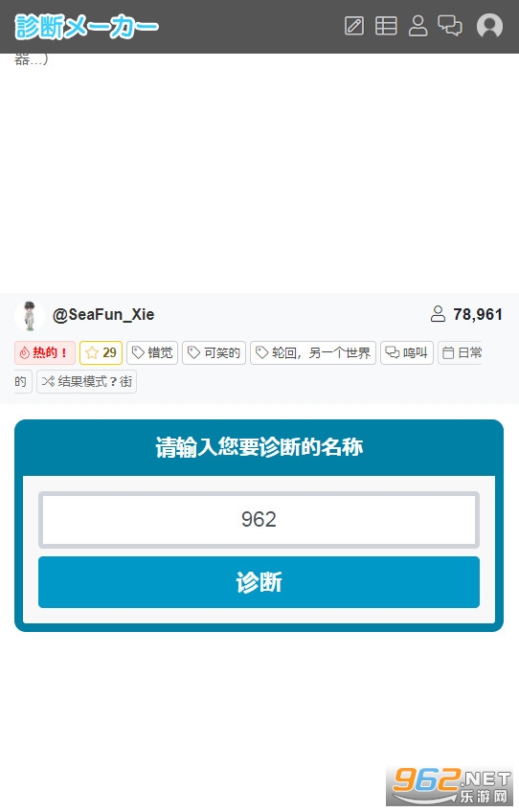View the 78,961 diagnosed users count
The image size is (519, 812).
click(466, 314)
